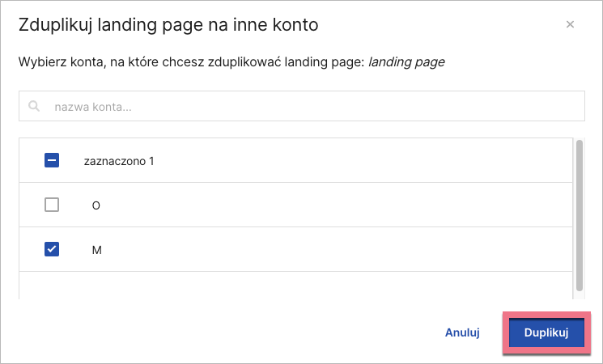The height and width of the screenshot is (364, 603).
Task: Select the 'zaznaczono 1' label text
Action: [x=119, y=161]
